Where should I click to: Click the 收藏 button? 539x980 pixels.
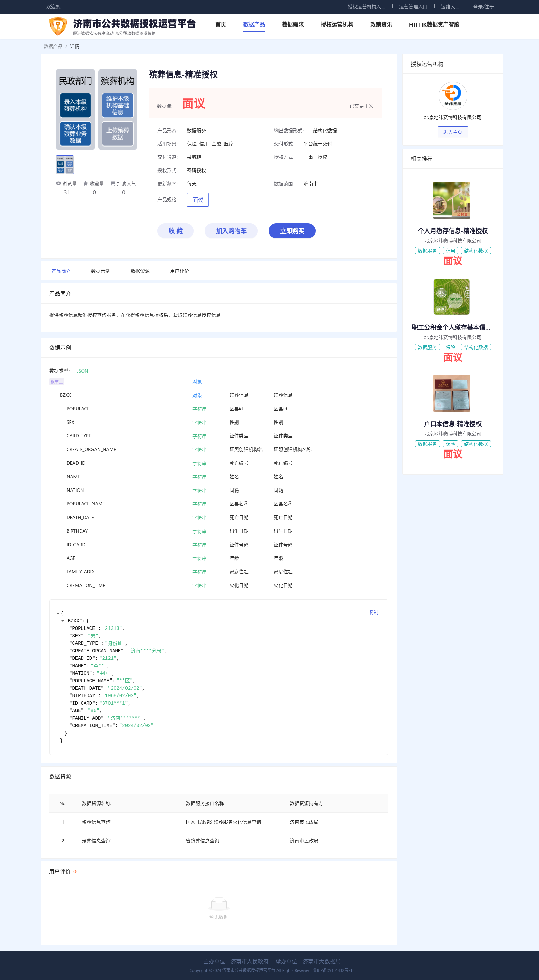[x=175, y=231]
